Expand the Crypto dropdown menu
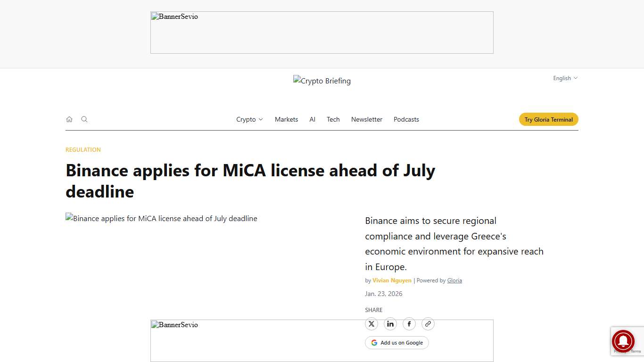 point(249,119)
